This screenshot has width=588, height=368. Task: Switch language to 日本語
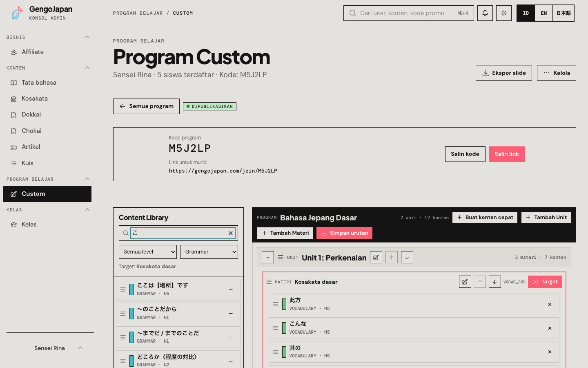(x=563, y=13)
